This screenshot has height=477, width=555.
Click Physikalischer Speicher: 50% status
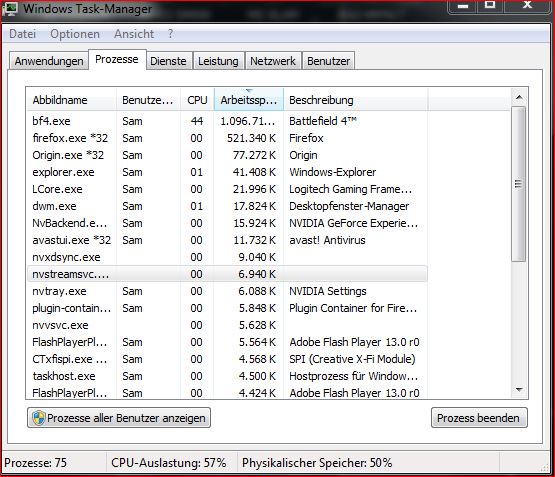[317, 462]
